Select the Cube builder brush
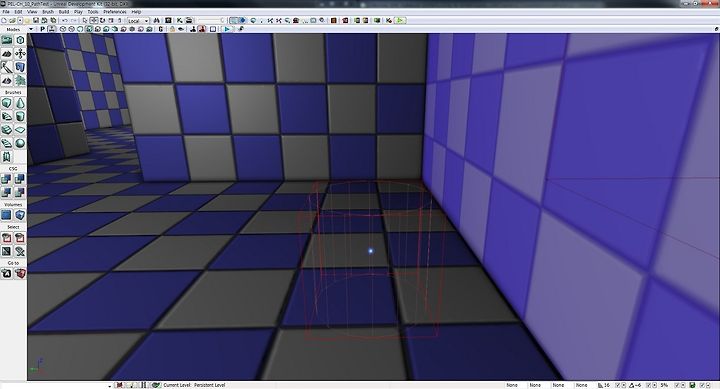This screenshot has height=389, width=720. point(6,103)
